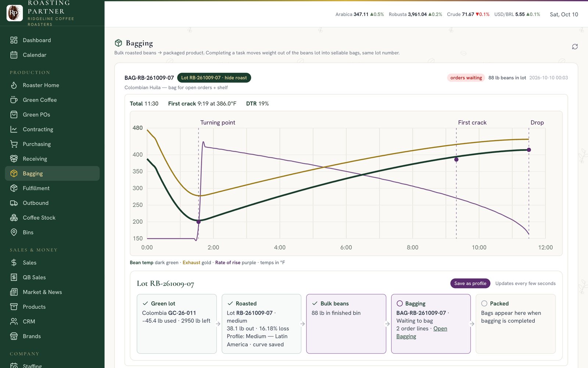The height and width of the screenshot is (368, 588).
Task: Follow the Open Bagging link
Action: [422, 332]
